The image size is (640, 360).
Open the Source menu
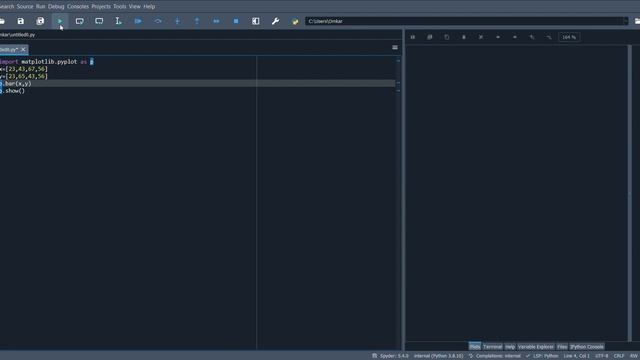pyautogui.click(x=25, y=7)
